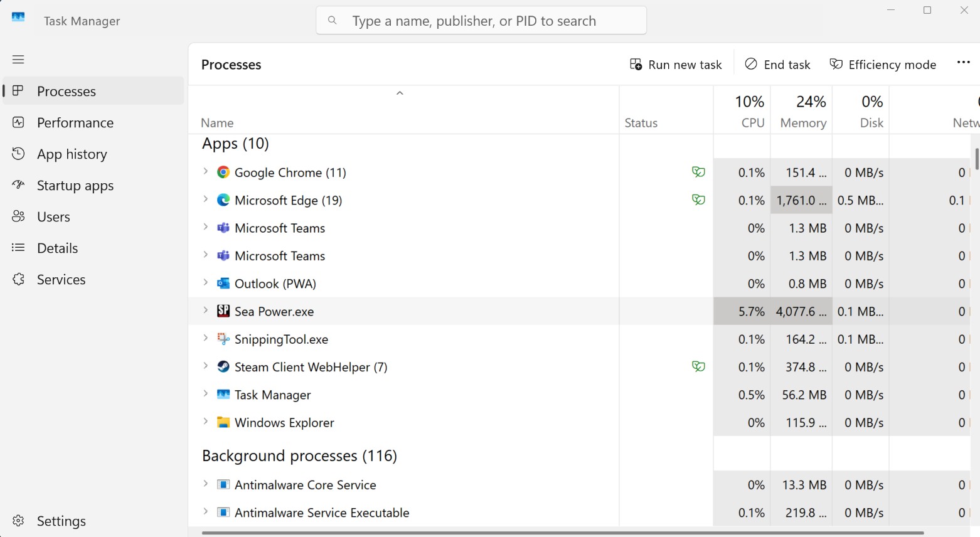This screenshot has width=980, height=537.
Task: Click the Antimalware Service Executable icon
Action: [223, 513]
